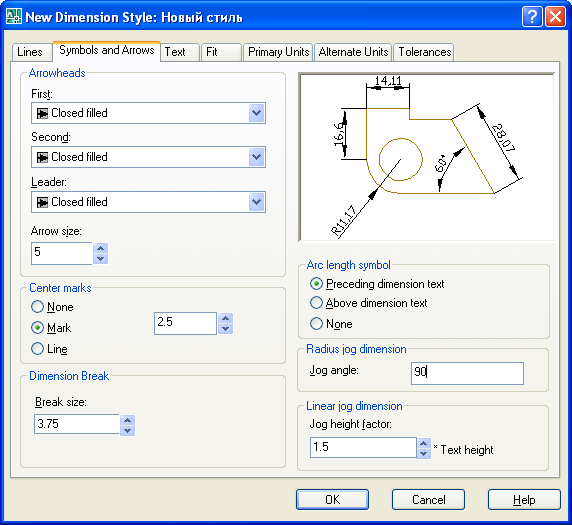
Task: Click the Jog angle input field
Action: click(x=467, y=373)
